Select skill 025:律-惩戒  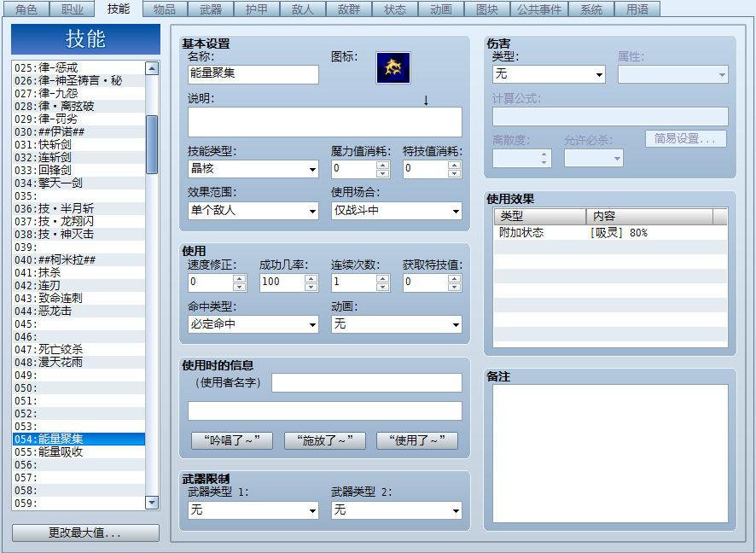coord(79,67)
